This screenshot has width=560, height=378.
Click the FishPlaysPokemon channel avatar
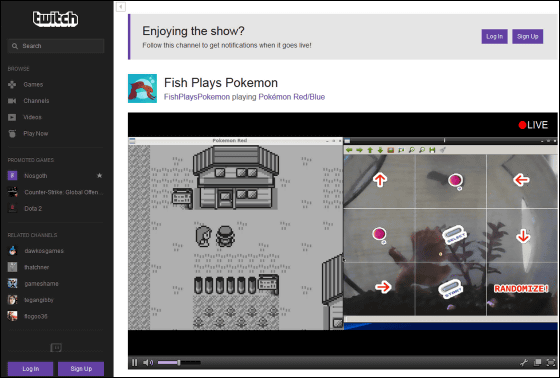[x=142, y=88]
